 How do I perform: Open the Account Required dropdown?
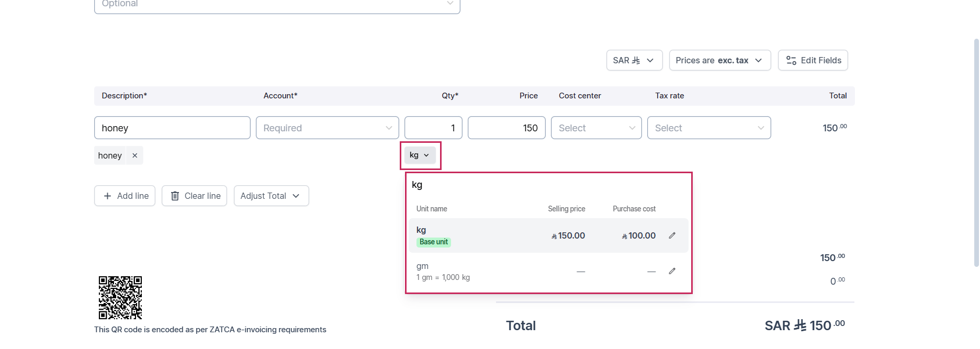(x=328, y=128)
